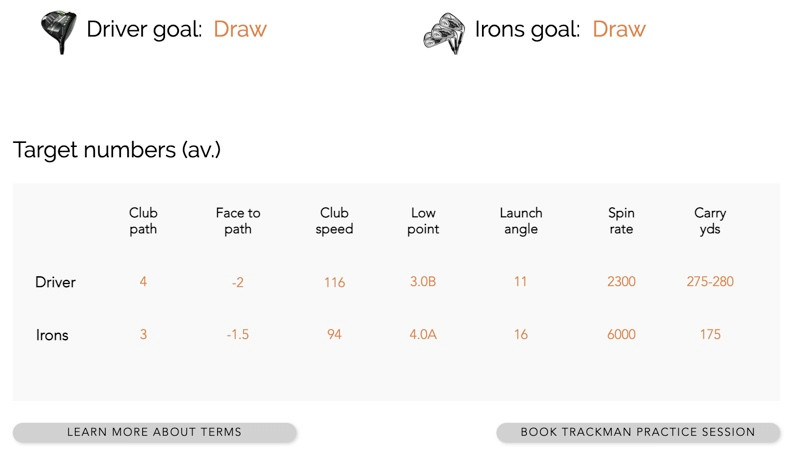This screenshot has height=467, width=796.
Task: Click the Carry yds column header
Action: pos(710,221)
